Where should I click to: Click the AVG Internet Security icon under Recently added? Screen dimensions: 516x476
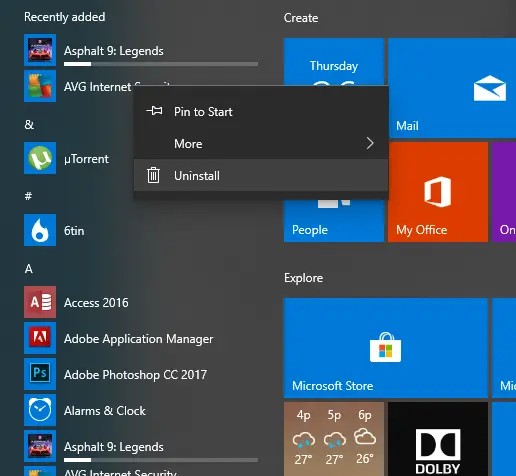(x=40, y=86)
